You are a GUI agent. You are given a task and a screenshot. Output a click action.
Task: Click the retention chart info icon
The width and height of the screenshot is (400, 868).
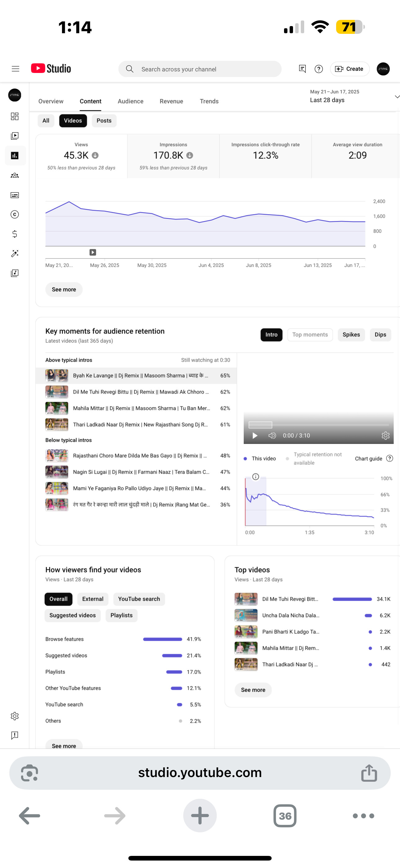[256, 477]
